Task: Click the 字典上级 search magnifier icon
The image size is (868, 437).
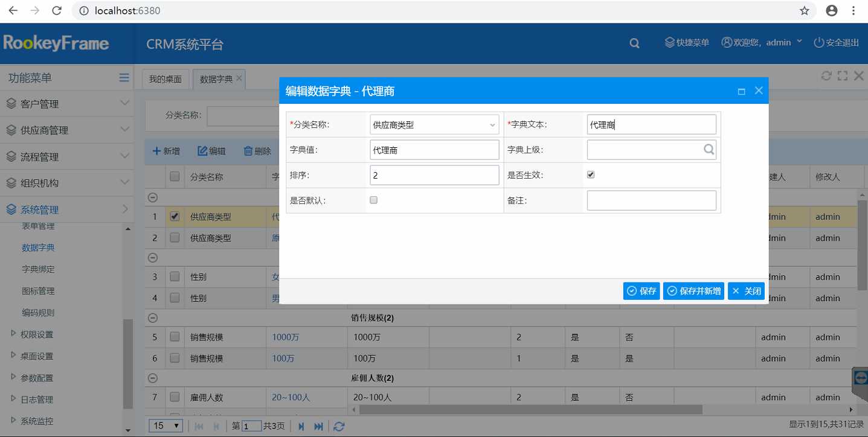Action: point(709,150)
